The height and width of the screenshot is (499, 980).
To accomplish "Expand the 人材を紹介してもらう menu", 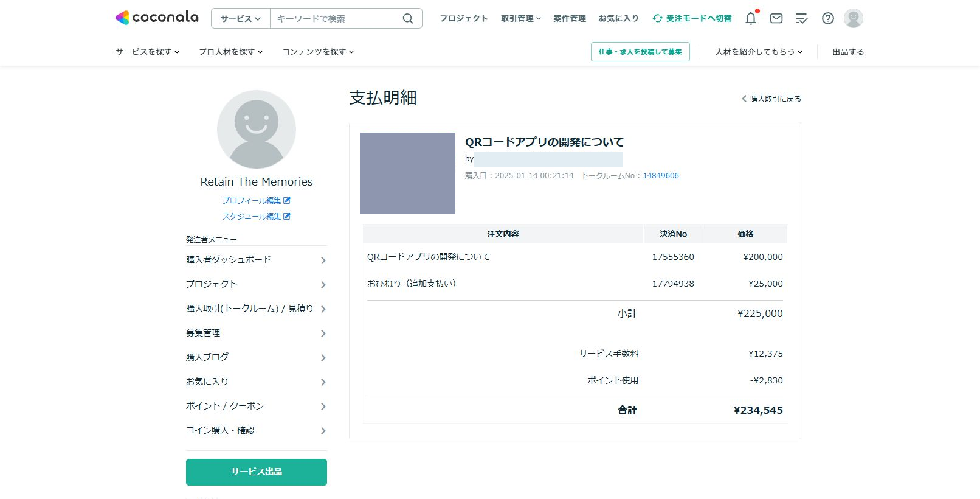I will 759,52.
